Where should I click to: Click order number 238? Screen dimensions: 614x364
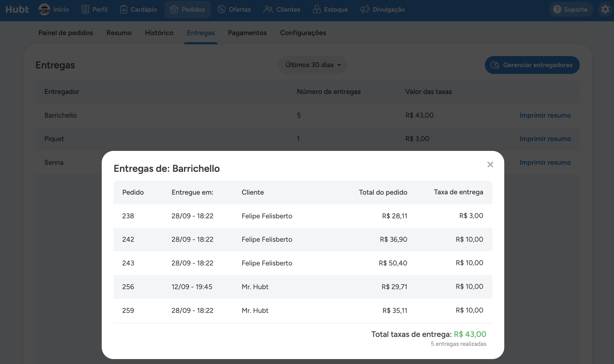(x=128, y=216)
